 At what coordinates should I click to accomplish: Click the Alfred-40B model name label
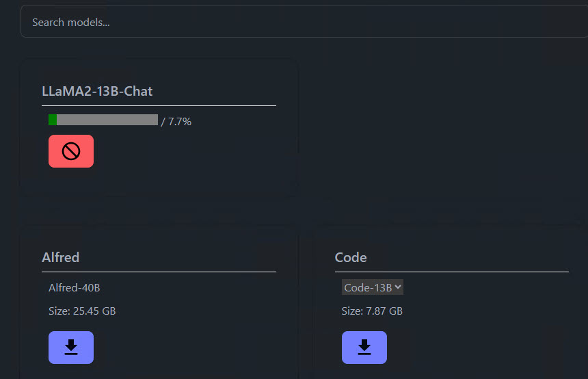(75, 288)
